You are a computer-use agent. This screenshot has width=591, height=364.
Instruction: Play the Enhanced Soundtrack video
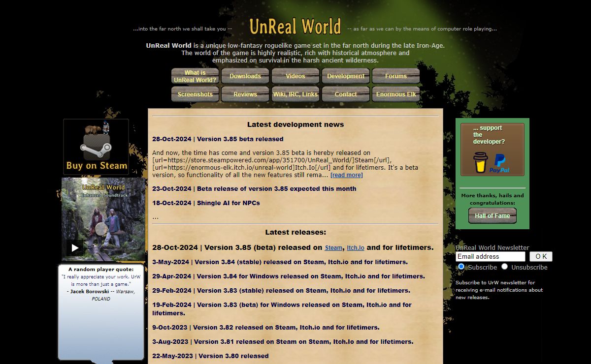75,247
